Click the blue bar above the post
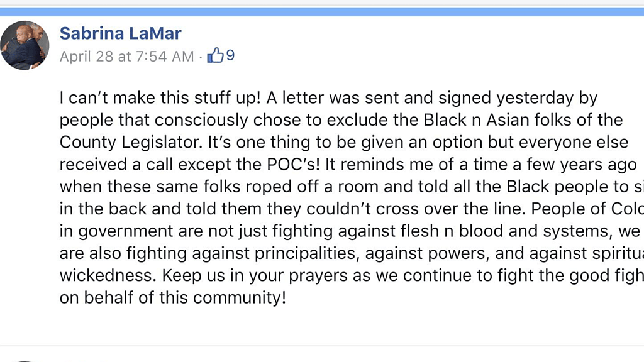The width and height of the screenshot is (644, 362). coord(322,11)
